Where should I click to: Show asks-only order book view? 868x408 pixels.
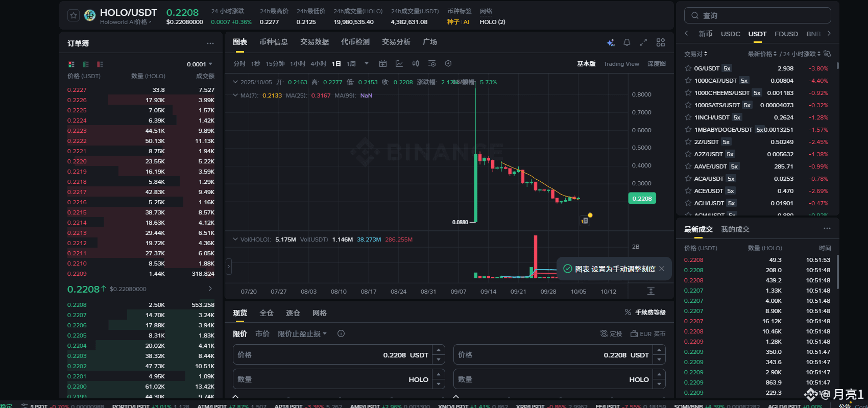pos(100,64)
